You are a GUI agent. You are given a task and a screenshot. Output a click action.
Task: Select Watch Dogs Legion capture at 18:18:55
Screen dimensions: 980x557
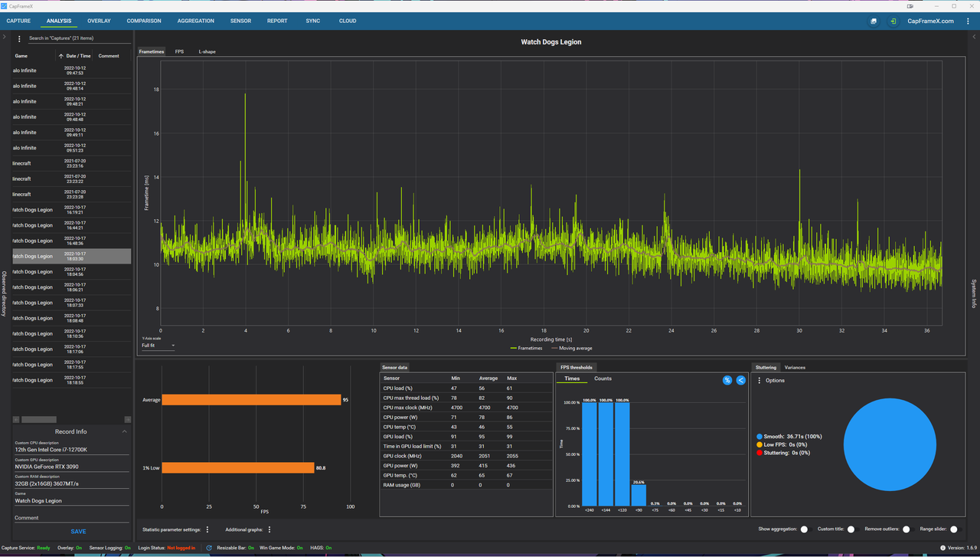pos(72,380)
